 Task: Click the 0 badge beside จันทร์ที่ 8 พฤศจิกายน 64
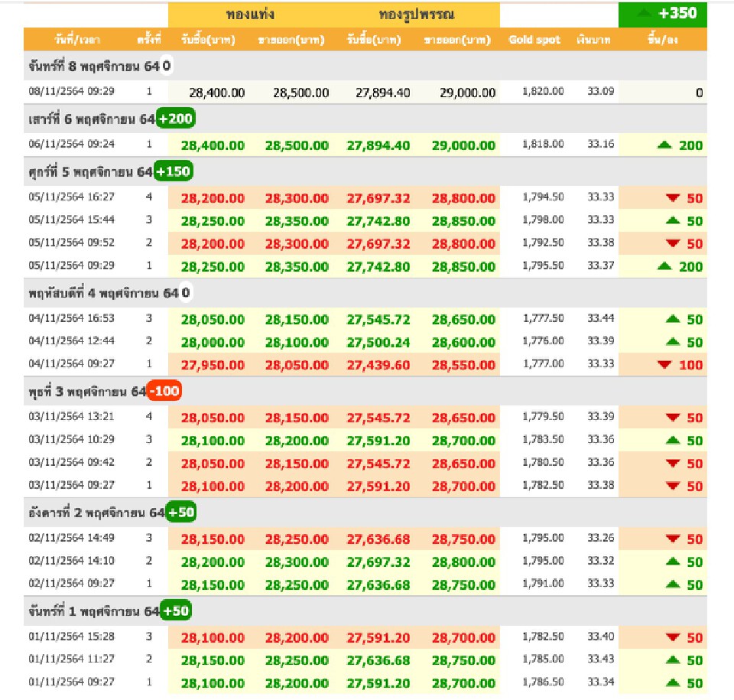166,66
